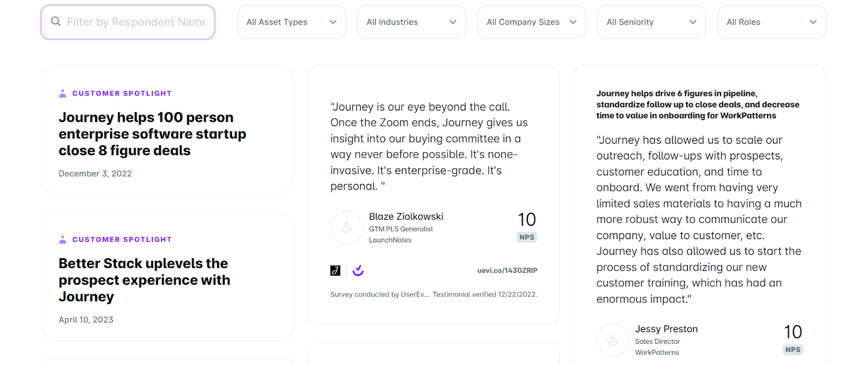The width and height of the screenshot is (868, 365).
Task: Open the All Asset Types dropdown
Action: coord(292,22)
